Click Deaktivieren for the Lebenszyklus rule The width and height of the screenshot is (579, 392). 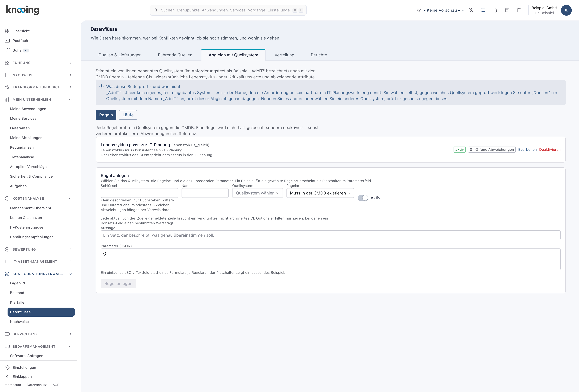coord(550,149)
